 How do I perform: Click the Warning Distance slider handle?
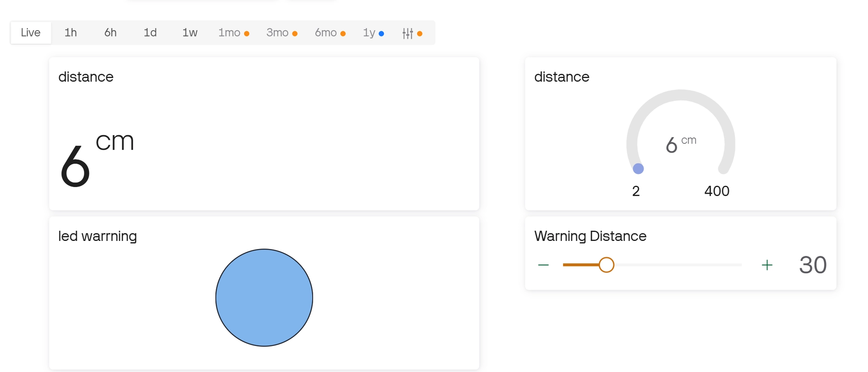click(x=606, y=265)
